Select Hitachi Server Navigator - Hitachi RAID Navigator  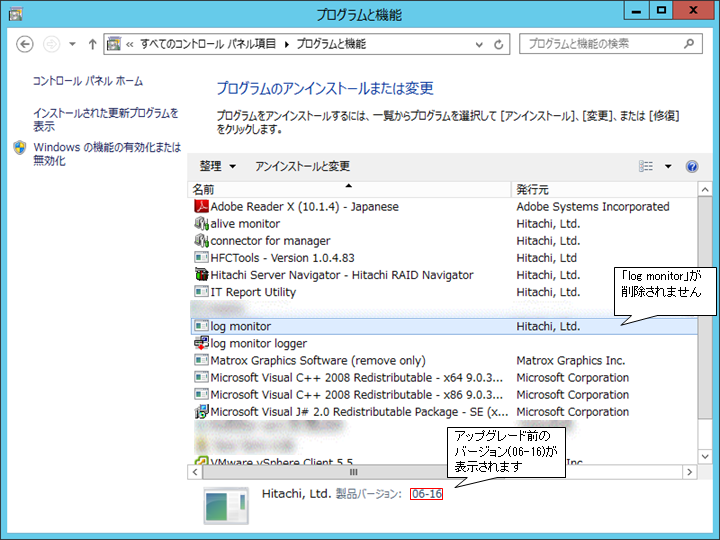(x=342, y=275)
